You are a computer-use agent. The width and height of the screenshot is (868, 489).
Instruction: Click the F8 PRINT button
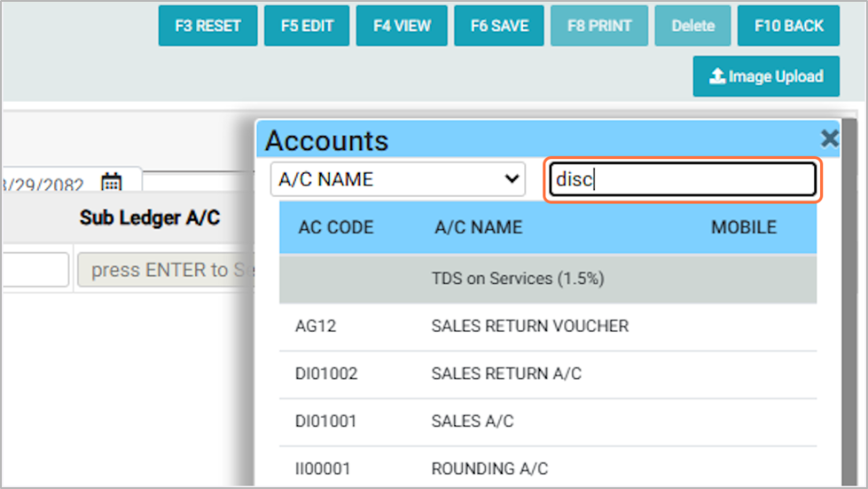point(598,26)
